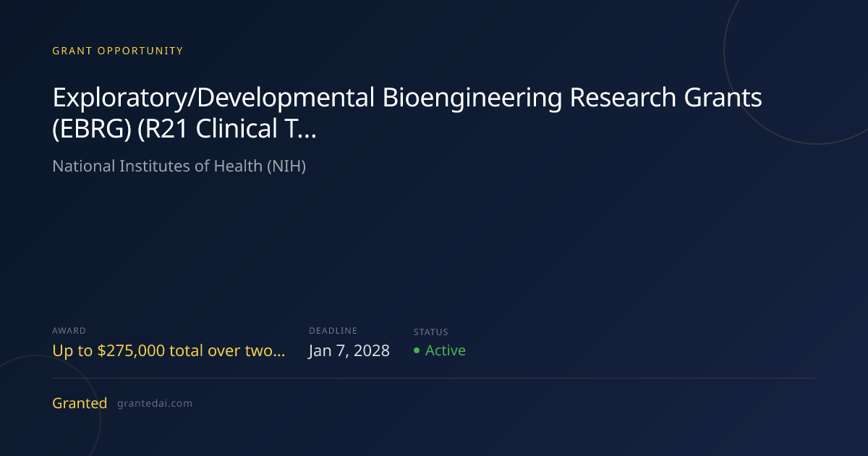868x456 pixels.
Task: Click the DEADLINE label
Action: 333,331
